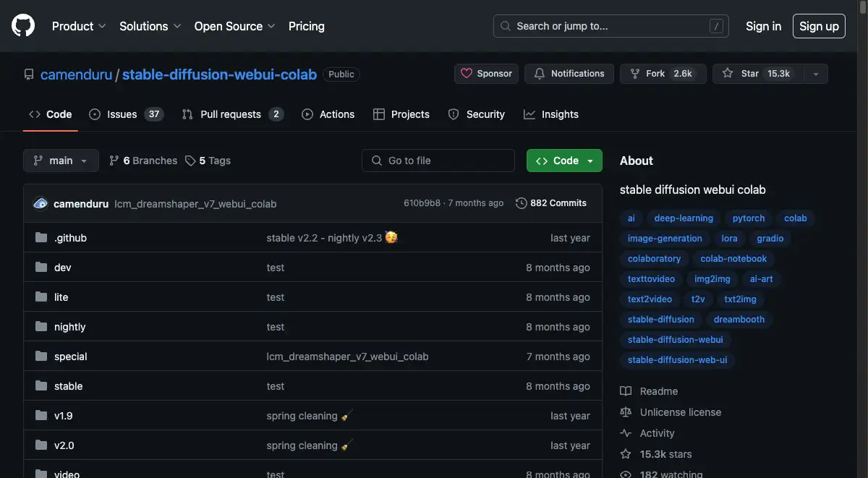
Task: Click the Go to file search field
Action: [438, 161]
